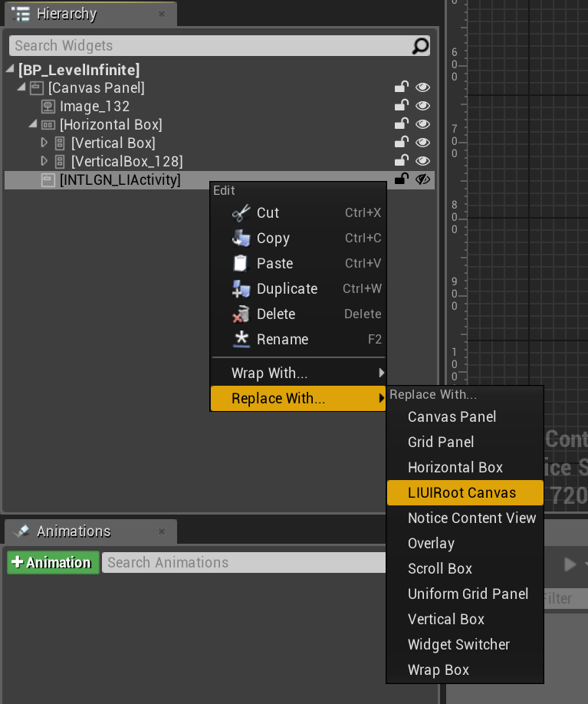Click the Rename asterisk icon
Viewport: 588px width, 704px height.
pos(241,340)
